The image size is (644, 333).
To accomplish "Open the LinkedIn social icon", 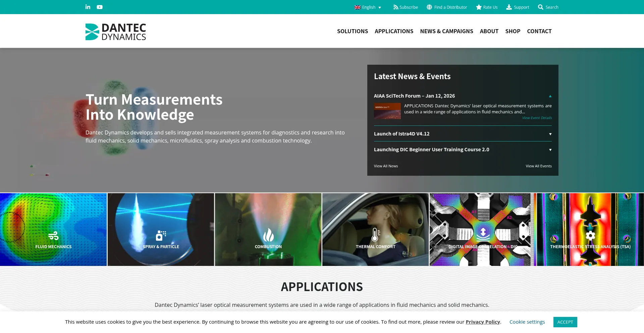I will 88,7.
